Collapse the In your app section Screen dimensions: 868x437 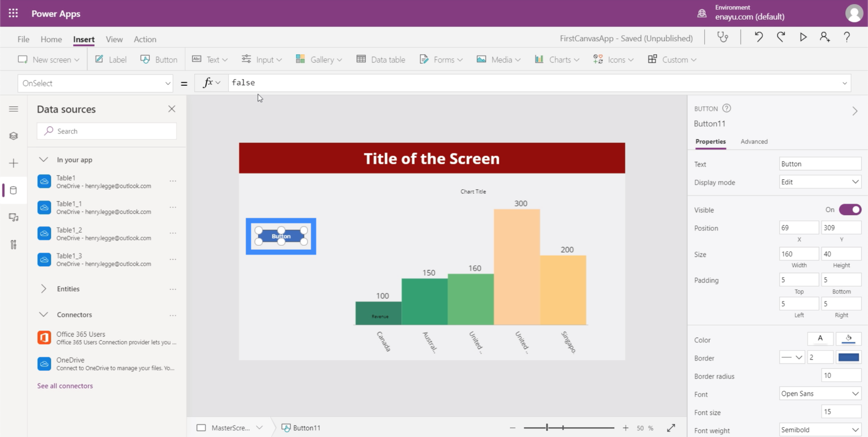(x=44, y=160)
